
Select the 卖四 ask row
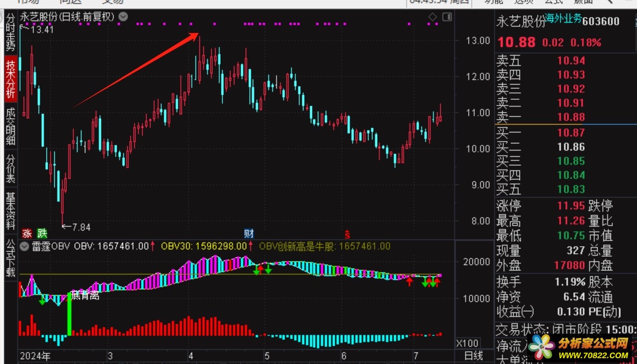[x=566, y=75]
